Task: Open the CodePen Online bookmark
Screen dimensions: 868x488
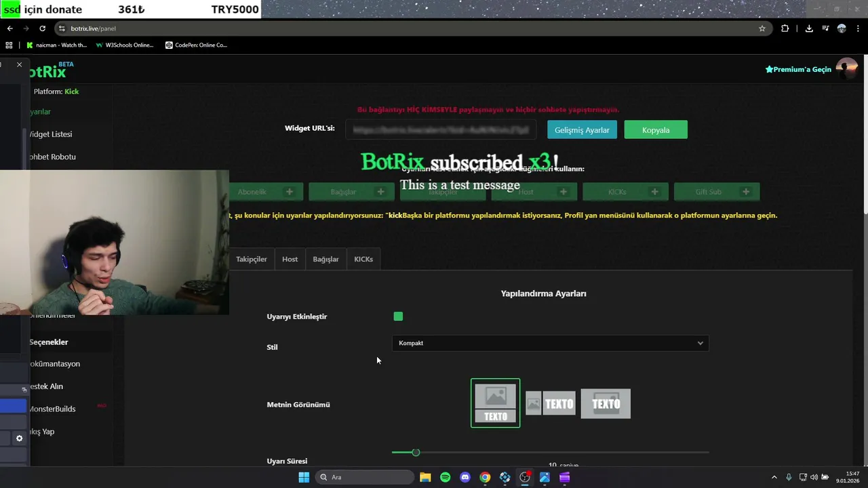Action: (197, 45)
